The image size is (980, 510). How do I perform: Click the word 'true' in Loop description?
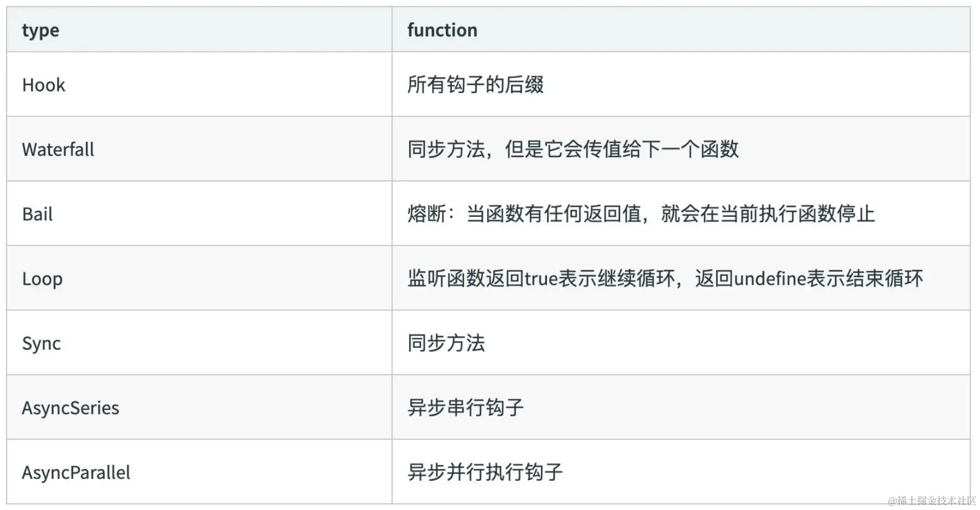(541, 278)
